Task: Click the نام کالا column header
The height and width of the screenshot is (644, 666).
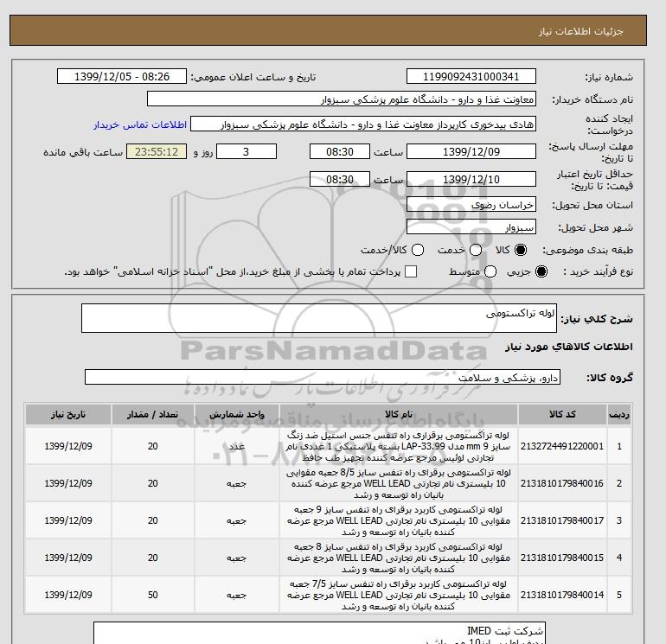Action: (x=399, y=414)
